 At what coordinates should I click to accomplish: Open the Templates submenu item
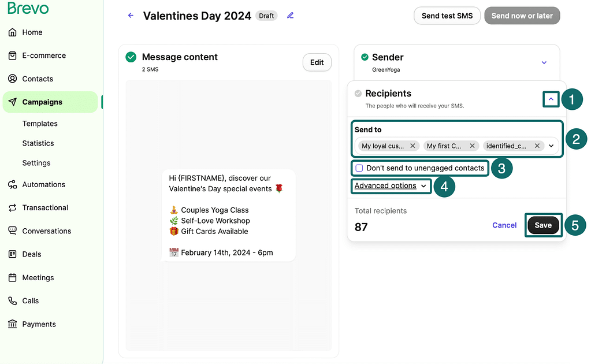(x=40, y=124)
